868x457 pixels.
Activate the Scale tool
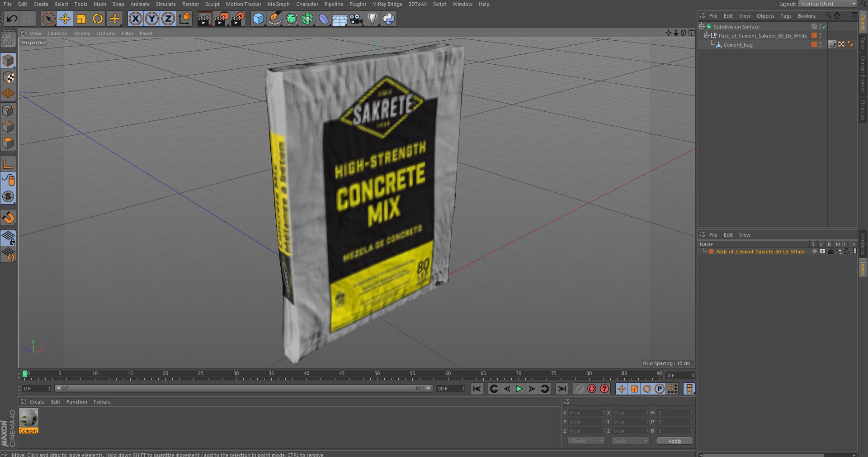coord(81,19)
